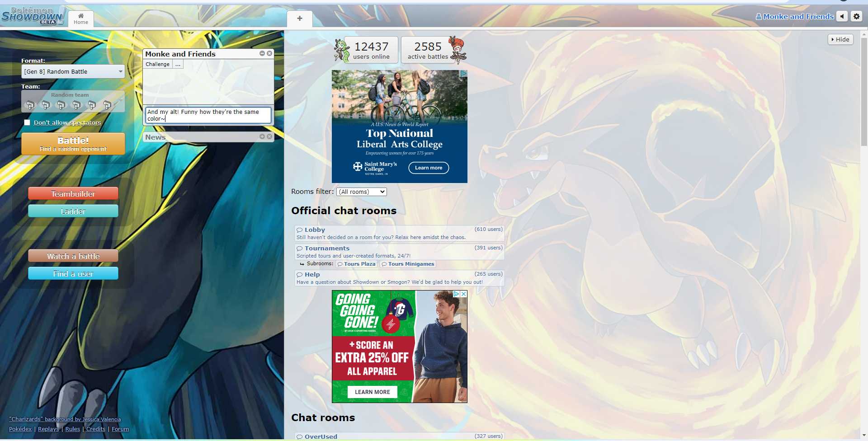The height and width of the screenshot is (441, 868).
Task: Click the Help chat bubble icon
Action: (x=299, y=275)
